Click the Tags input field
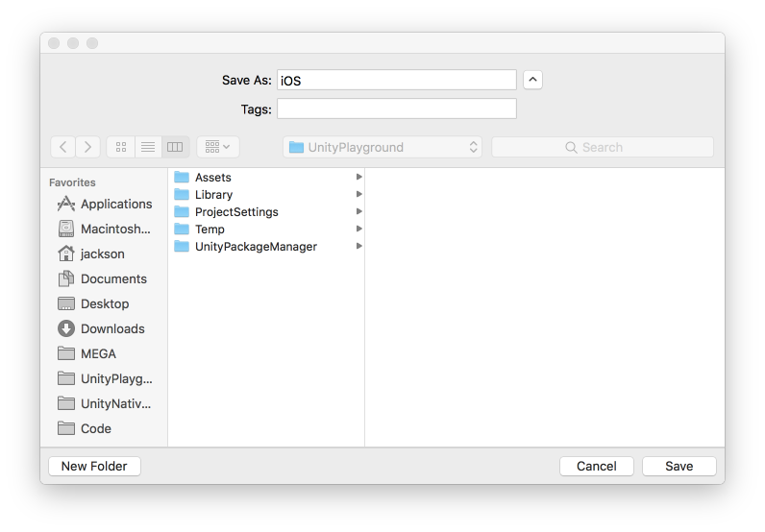This screenshot has height=532, width=765. click(x=397, y=109)
